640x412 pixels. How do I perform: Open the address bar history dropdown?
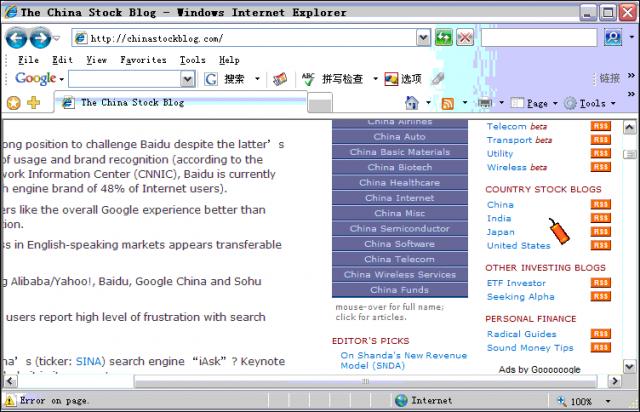(x=423, y=38)
